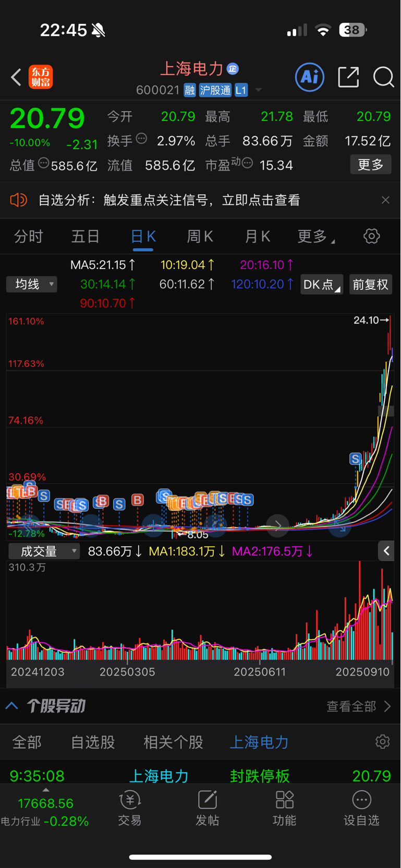401x868 pixels.
Task: Tap the 24.10 high price label
Action: [x=371, y=320]
